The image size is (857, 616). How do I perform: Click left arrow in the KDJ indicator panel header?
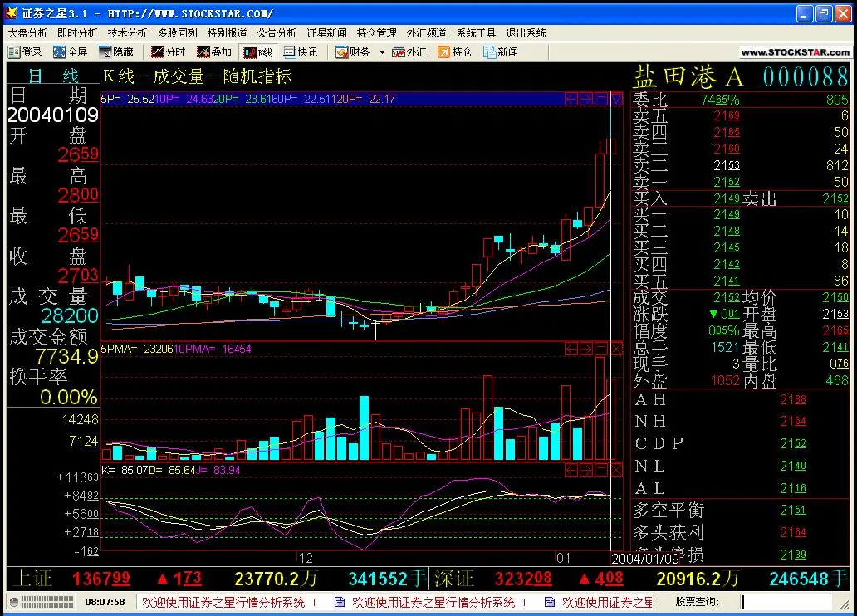571,470
